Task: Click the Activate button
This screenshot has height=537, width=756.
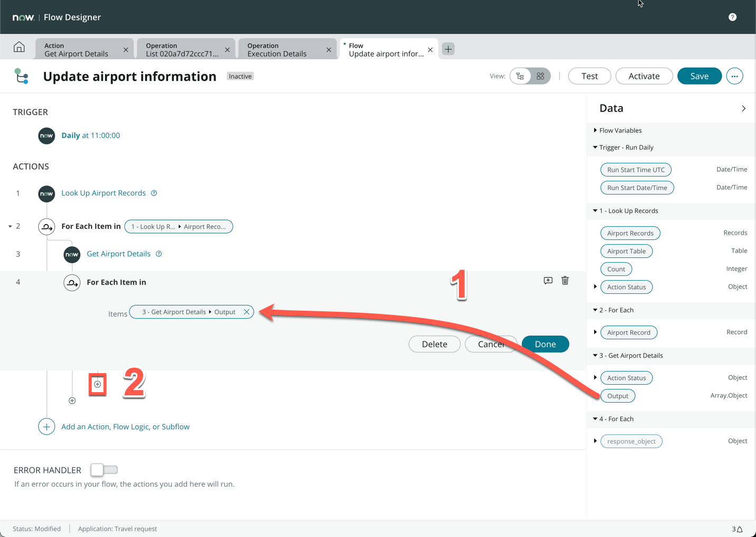Action: click(x=644, y=76)
